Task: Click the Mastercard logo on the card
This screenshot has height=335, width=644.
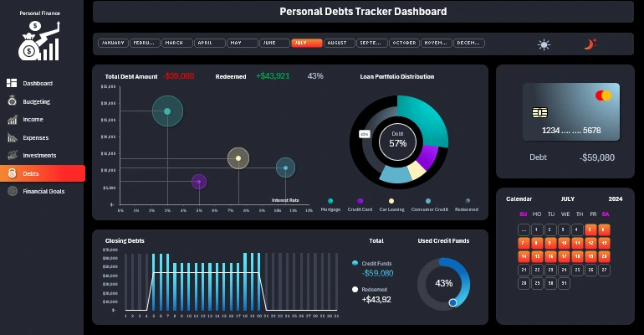Action: [x=604, y=95]
